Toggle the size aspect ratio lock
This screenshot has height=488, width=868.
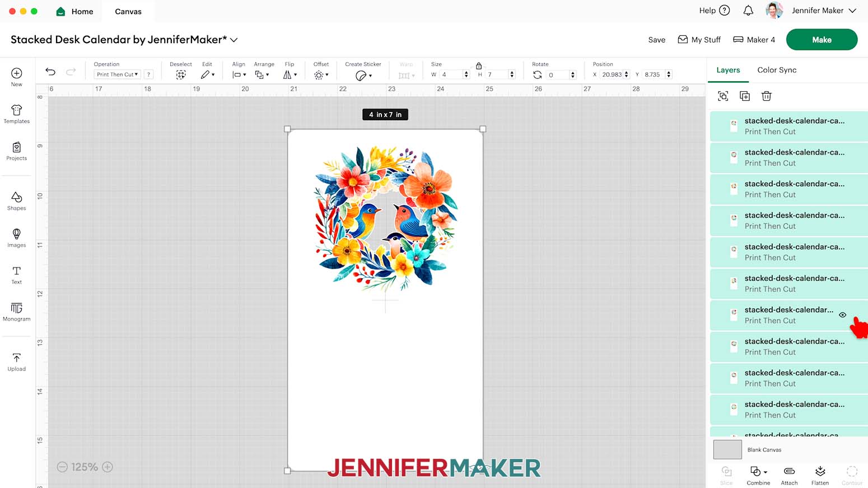(x=479, y=66)
